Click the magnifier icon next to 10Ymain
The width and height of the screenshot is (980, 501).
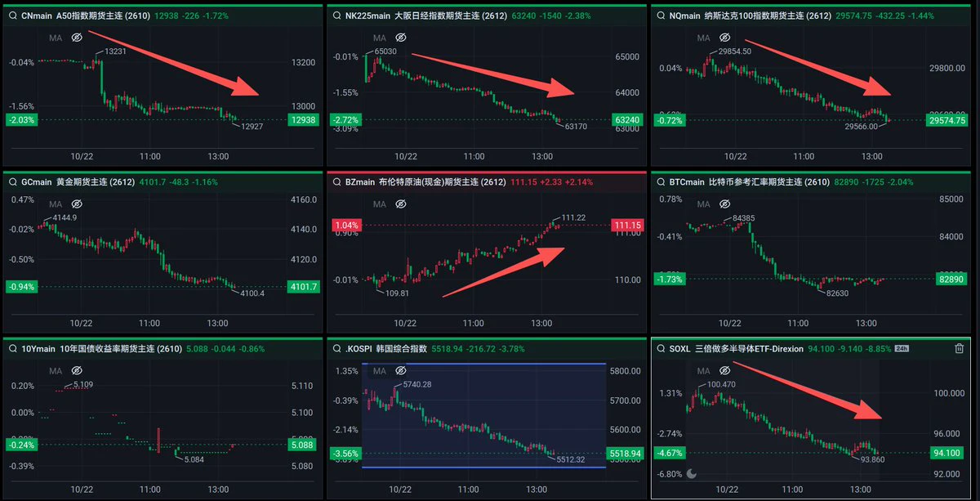(x=11, y=348)
